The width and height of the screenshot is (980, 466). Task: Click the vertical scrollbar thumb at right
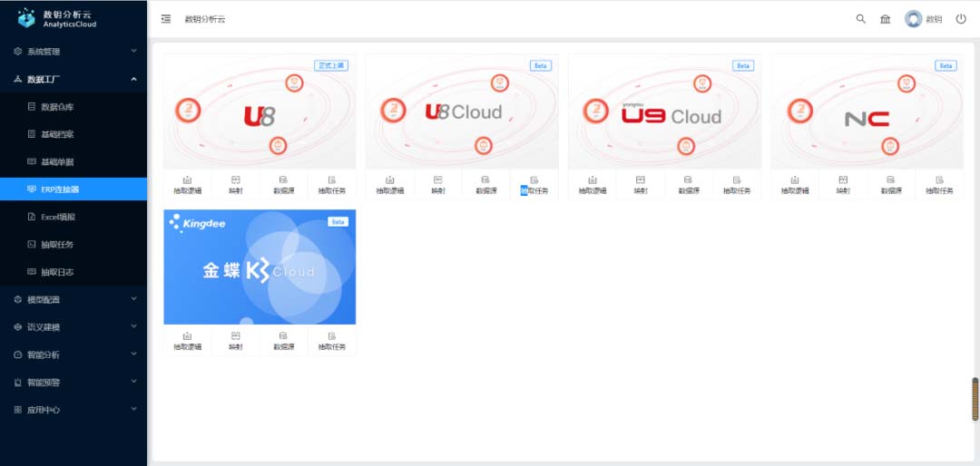(x=975, y=399)
